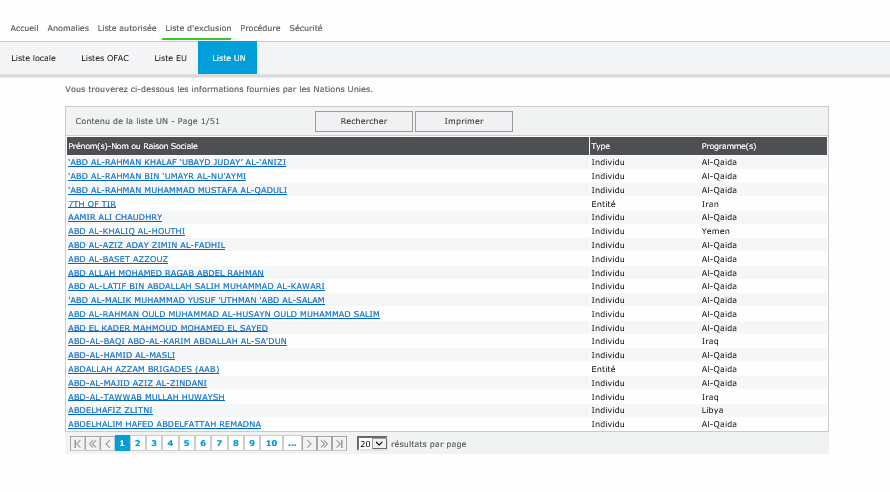Image resolution: width=890 pixels, height=492 pixels.
Task: Click the Rechercher button
Action: [364, 121]
